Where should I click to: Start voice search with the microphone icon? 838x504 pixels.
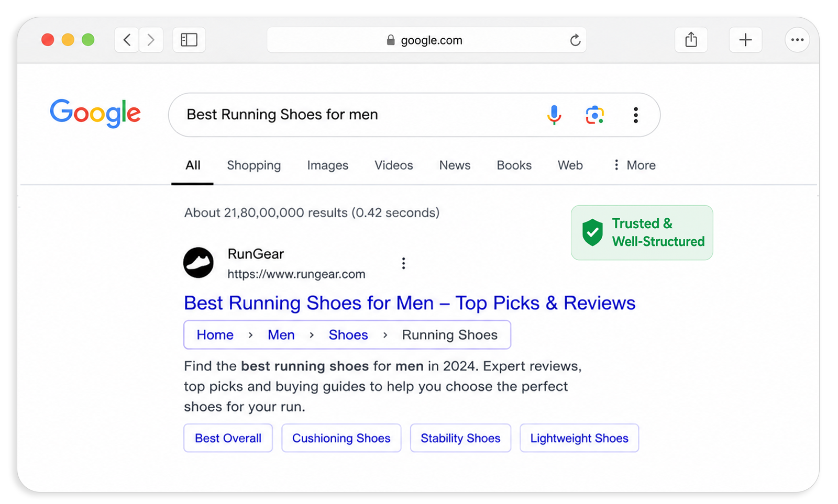pos(554,115)
